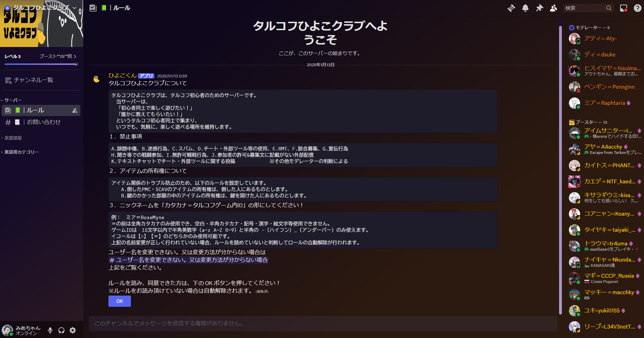
Task: Switch to the ルール channel
Action: tap(35, 110)
